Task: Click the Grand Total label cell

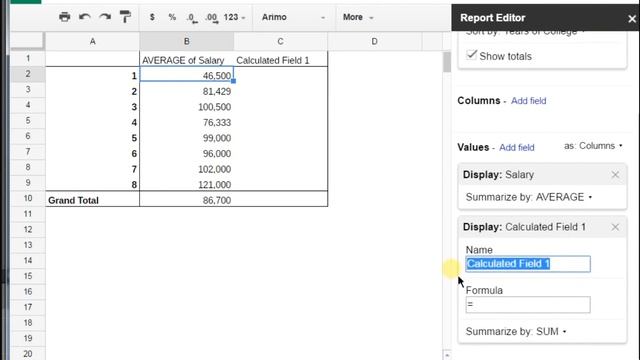Action: pyautogui.click(x=93, y=200)
